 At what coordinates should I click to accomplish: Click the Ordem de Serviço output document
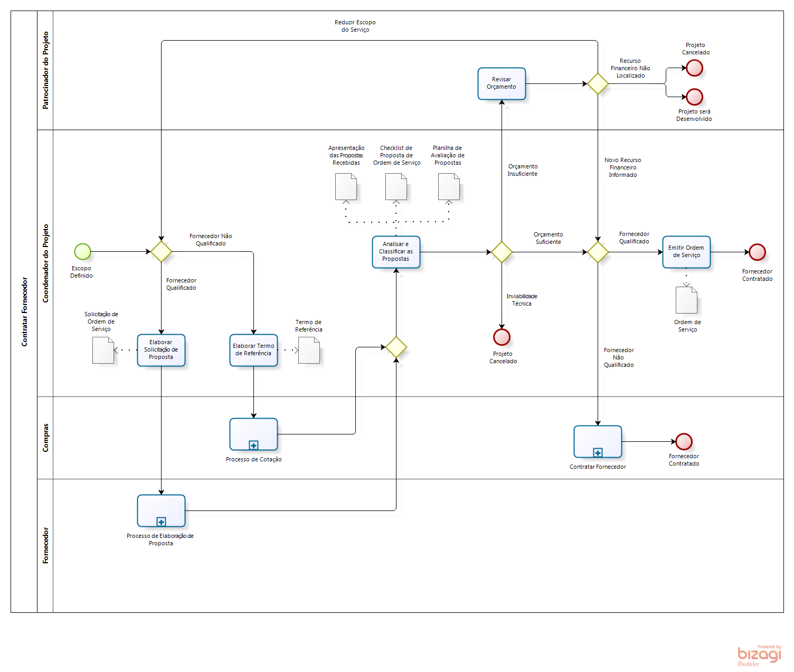click(686, 300)
